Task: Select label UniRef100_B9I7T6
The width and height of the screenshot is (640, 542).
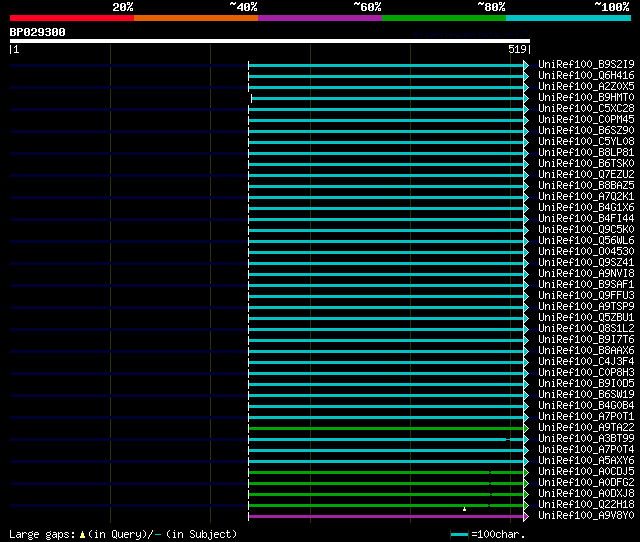Action: [x=586, y=340]
